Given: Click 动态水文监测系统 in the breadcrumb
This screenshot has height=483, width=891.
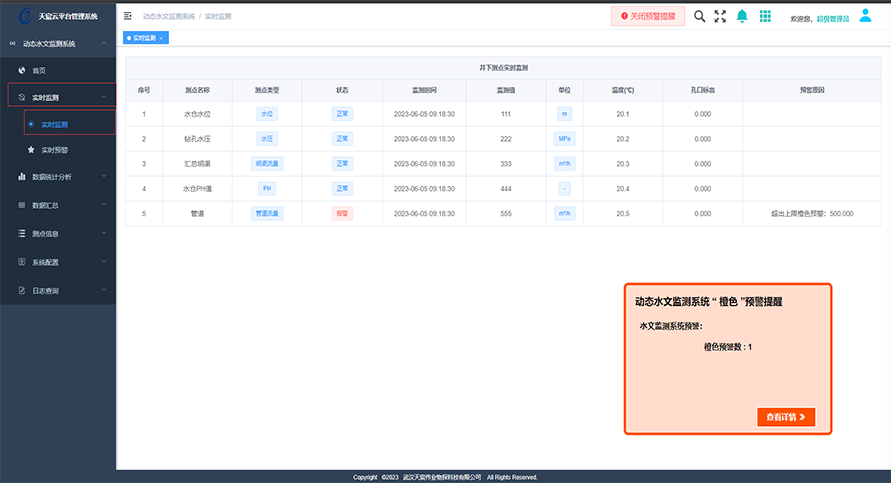Looking at the screenshot, I should (168, 18).
